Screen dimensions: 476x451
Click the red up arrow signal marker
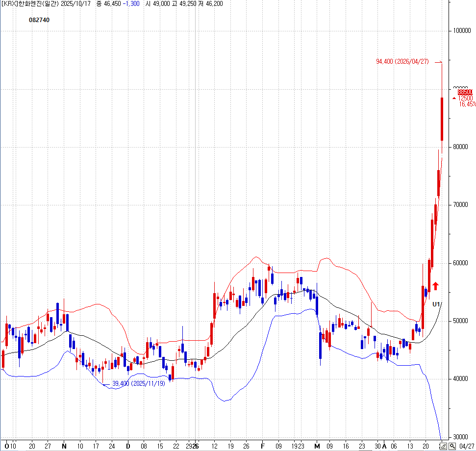pos(436,286)
